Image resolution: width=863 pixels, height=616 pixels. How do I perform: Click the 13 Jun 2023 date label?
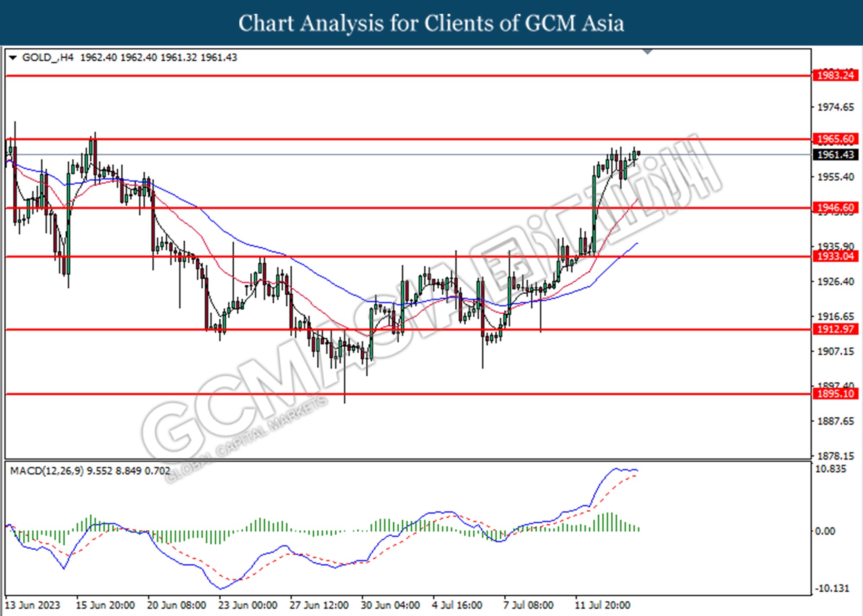32,605
